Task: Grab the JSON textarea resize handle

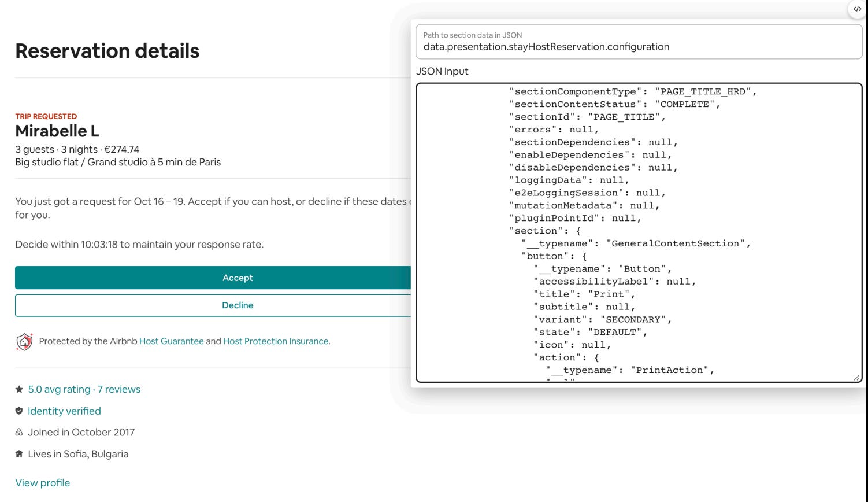Action: [856, 377]
